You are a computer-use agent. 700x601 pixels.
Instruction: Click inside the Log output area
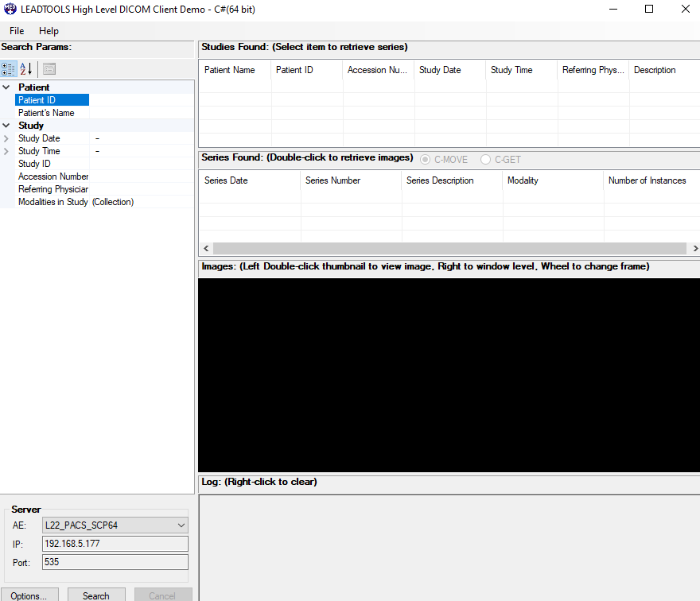[449, 548]
